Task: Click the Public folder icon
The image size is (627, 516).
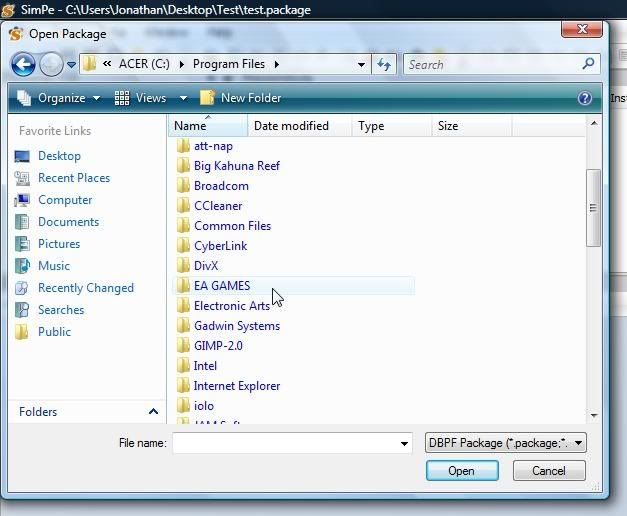Action: coord(22,332)
